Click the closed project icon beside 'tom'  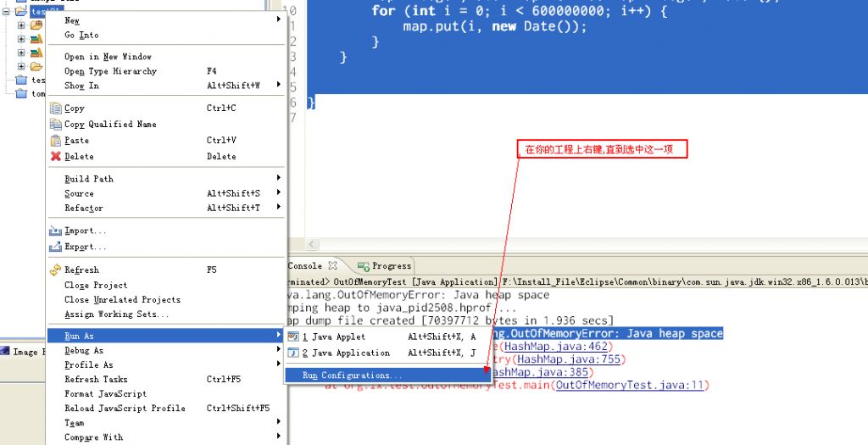(x=21, y=93)
